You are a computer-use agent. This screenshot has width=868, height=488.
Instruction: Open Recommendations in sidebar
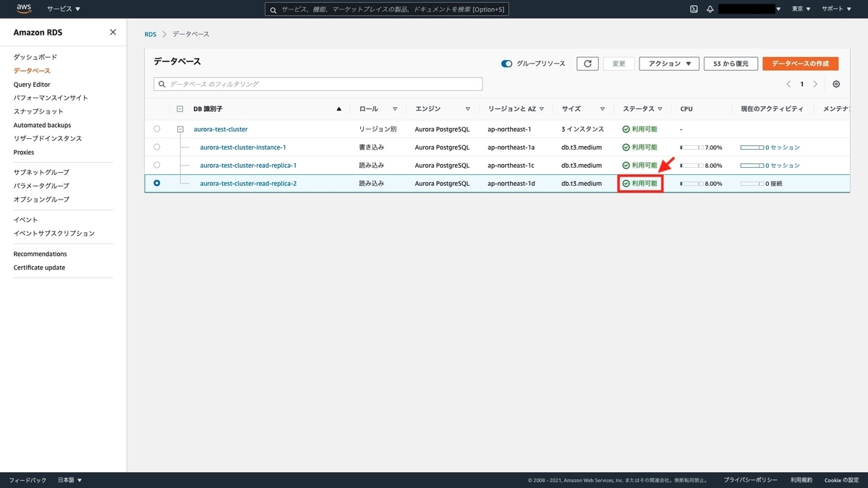coord(40,254)
